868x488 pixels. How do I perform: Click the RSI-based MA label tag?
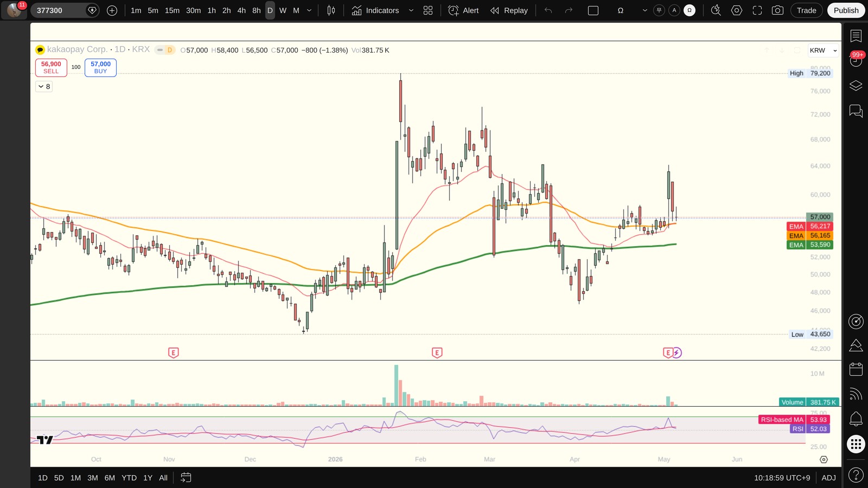pos(782,420)
